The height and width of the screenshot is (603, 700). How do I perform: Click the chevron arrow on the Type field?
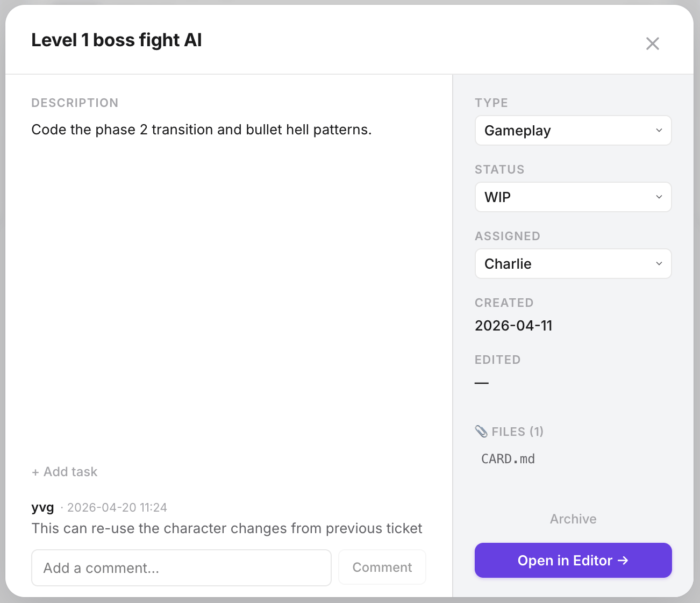tap(659, 131)
